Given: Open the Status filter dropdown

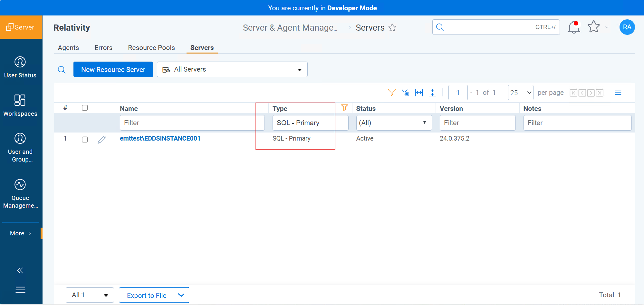Looking at the screenshot, I should 393,123.
